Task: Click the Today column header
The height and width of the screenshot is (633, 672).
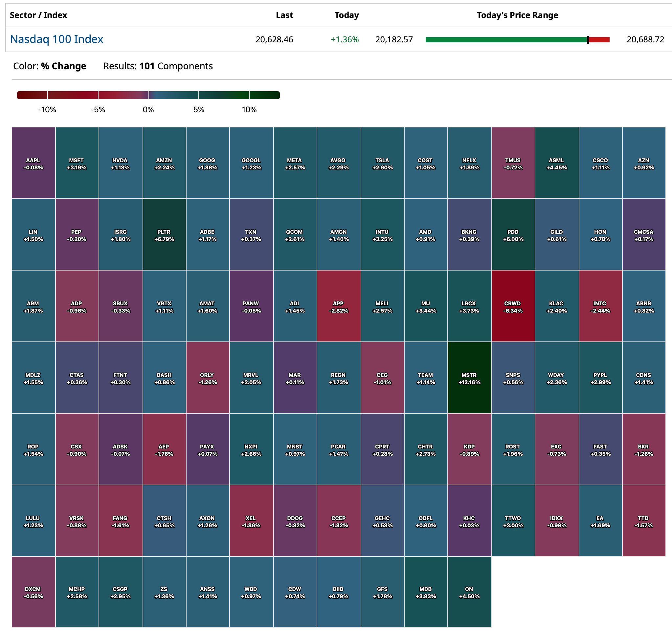Action: point(347,15)
